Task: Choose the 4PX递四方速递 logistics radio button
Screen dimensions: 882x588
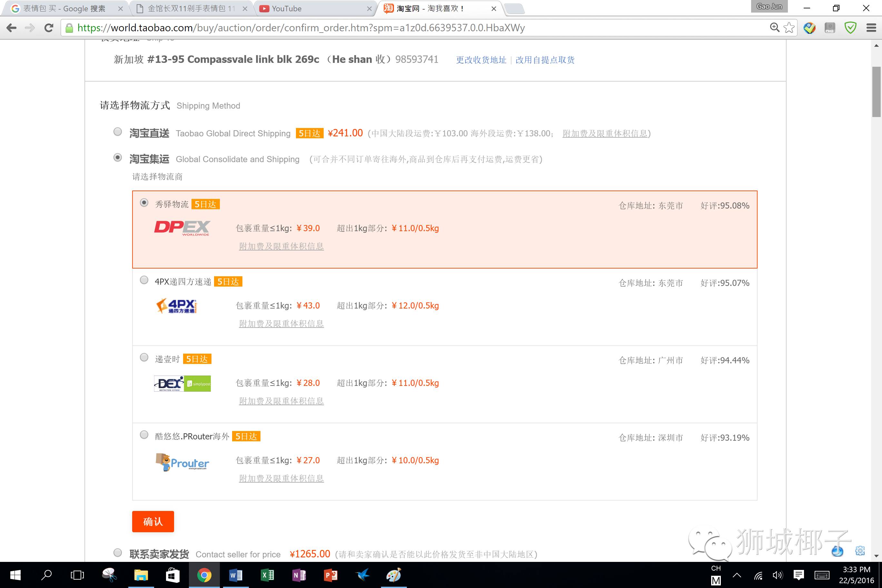Action: click(x=144, y=280)
